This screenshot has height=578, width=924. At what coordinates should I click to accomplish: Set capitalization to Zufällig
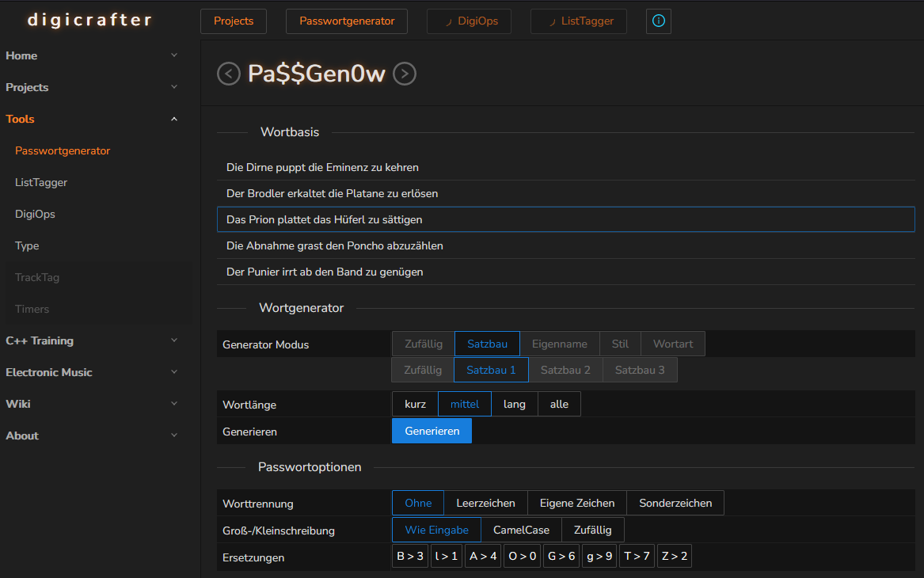593,530
